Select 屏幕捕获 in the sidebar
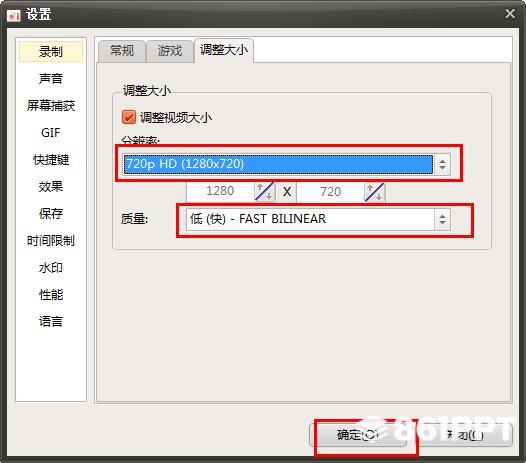 [51, 106]
